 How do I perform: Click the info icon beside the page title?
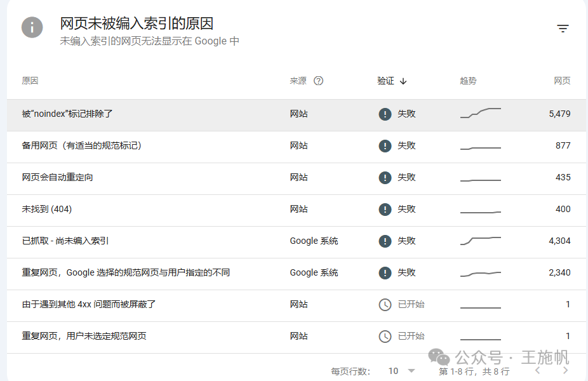[x=32, y=27]
